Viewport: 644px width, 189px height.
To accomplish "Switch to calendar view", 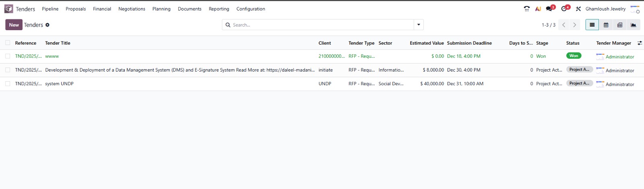I will pyautogui.click(x=606, y=25).
